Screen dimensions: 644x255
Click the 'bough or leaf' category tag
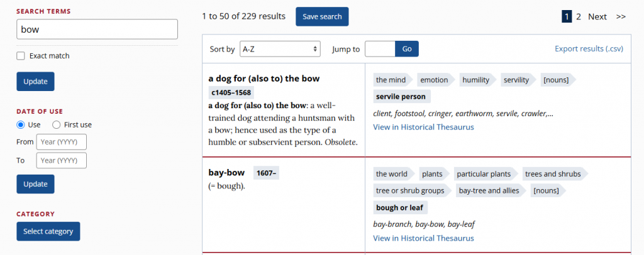click(400, 208)
